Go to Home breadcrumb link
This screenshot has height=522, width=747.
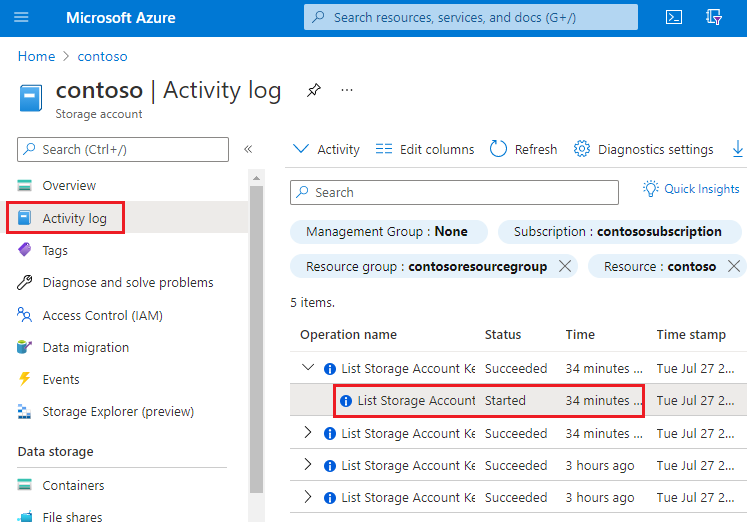36,56
